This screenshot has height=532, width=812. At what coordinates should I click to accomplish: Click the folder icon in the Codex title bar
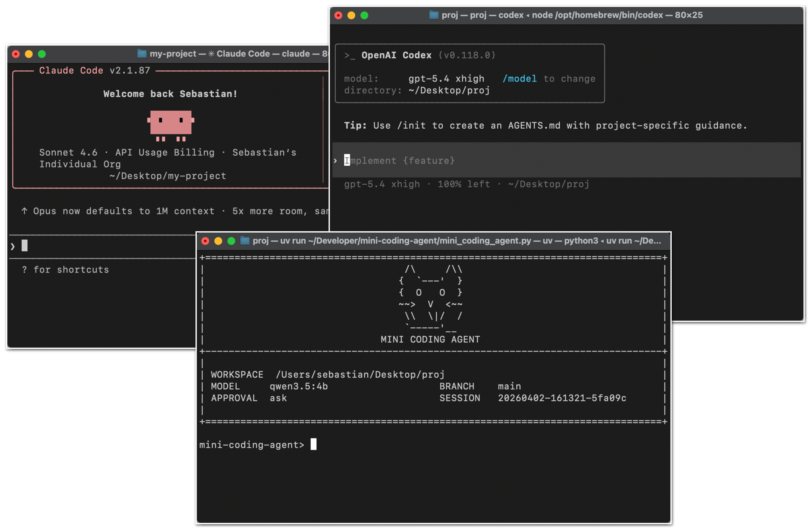click(x=434, y=15)
